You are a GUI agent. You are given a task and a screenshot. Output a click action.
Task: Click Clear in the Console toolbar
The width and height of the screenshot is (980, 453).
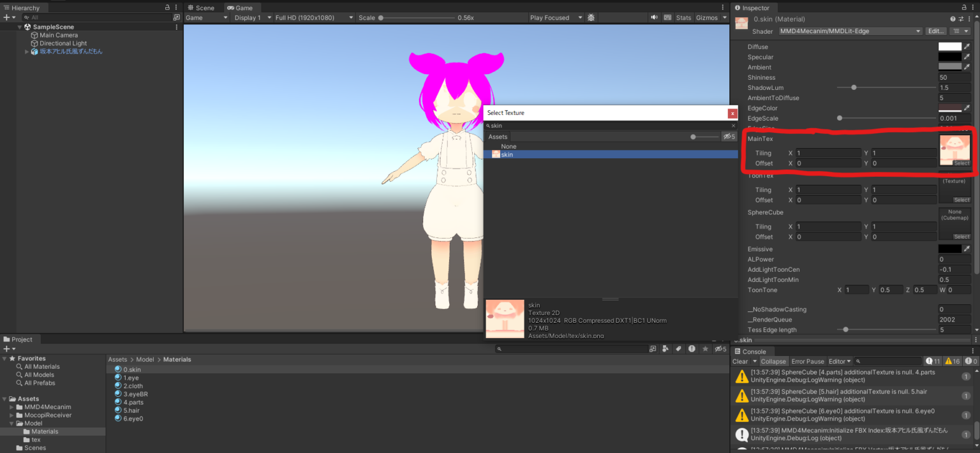pyautogui.click(x=741, y=361)
